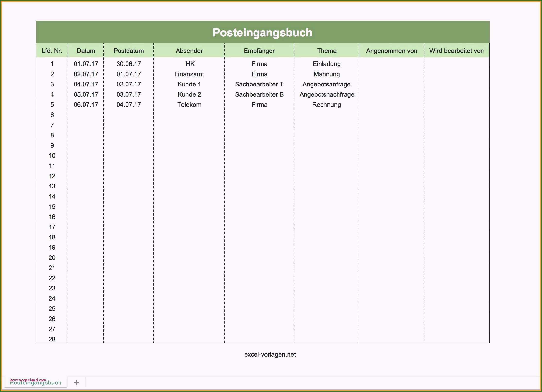This screenshot has height=392, width=542.
Task: Select row number 20 cell
Action: click(52, 258)
